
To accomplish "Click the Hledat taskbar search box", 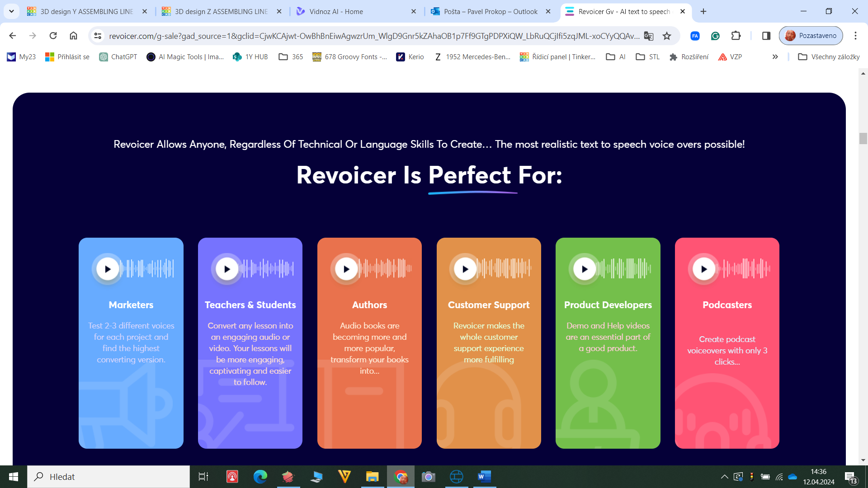I will coord(108,477).
